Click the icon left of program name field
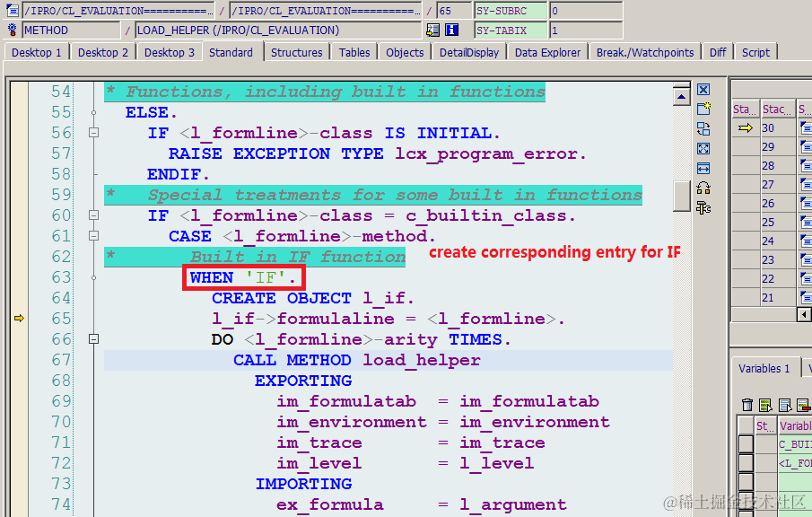812x517 pixels. (x=13, y=11)
